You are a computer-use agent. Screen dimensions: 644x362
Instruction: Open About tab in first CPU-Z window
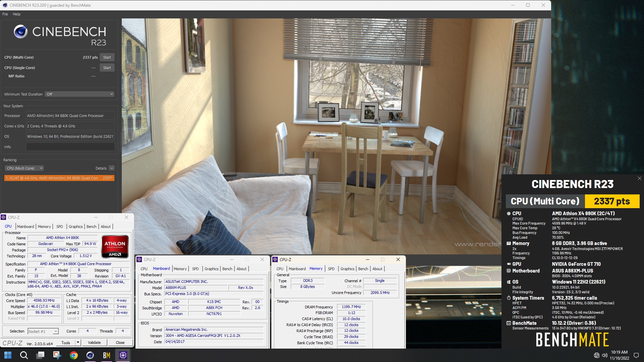106,227
